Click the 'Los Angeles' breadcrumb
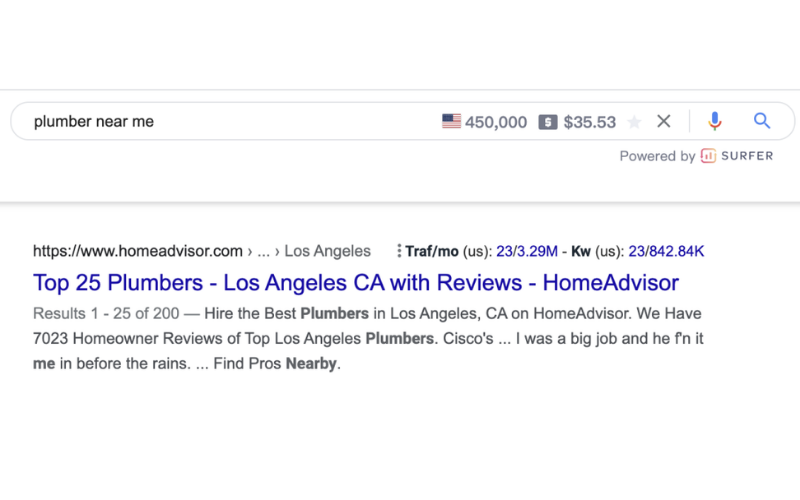800x500 pixels. 327,251
